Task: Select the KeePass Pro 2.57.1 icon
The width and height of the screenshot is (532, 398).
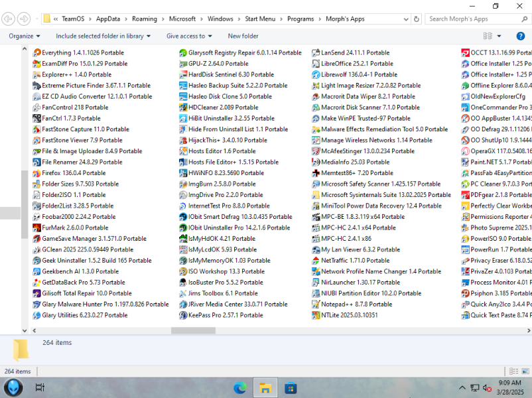Action: (x=183, y=315)
